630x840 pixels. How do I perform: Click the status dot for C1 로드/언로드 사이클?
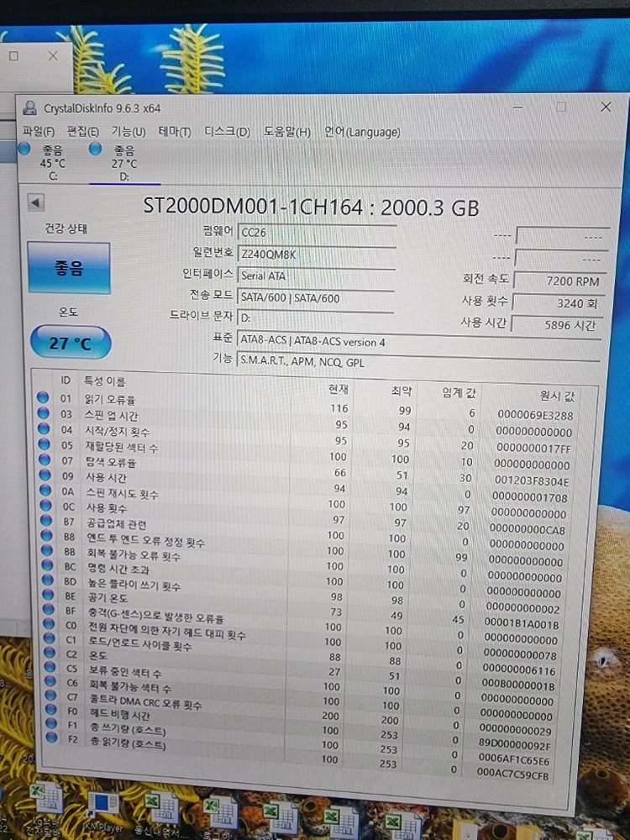[x=50, y=638]
